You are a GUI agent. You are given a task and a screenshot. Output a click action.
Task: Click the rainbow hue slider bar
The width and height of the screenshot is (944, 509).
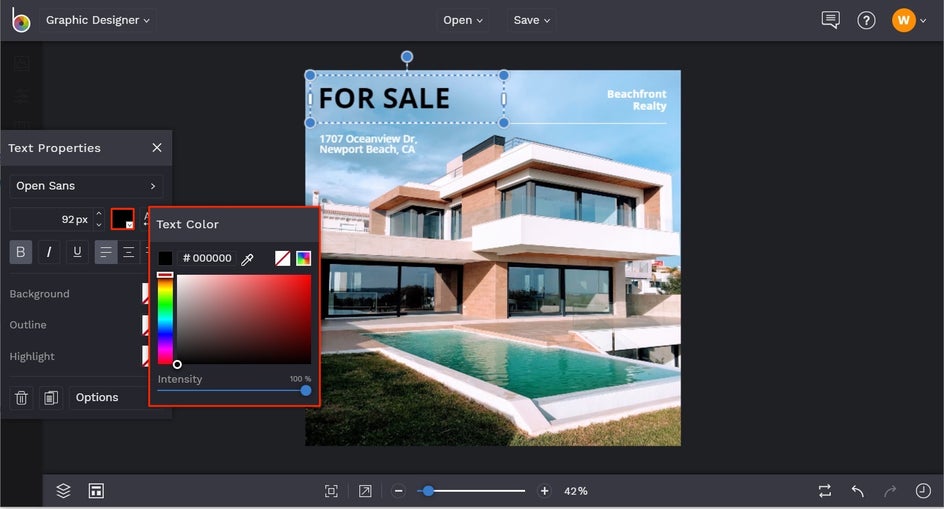(x=166, y=319)
